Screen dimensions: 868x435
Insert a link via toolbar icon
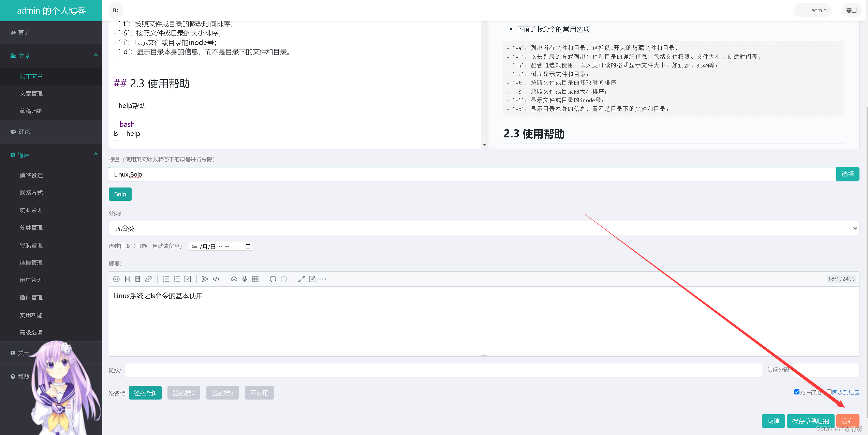(x=148, y=279)
